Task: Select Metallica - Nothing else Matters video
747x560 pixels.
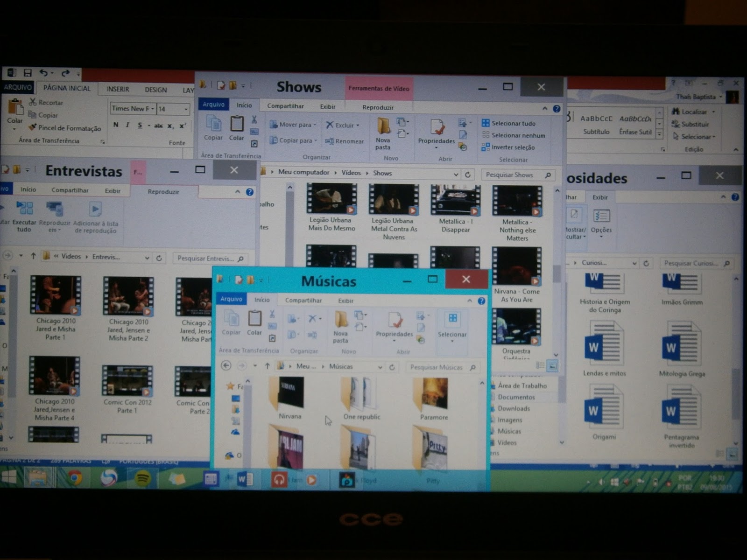Action: click(517, 213)
